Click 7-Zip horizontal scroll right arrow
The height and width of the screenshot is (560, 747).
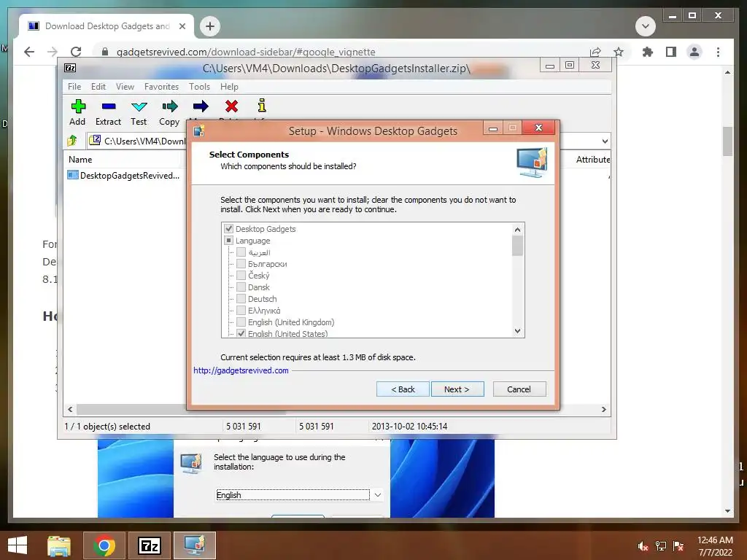coord(603,409)
